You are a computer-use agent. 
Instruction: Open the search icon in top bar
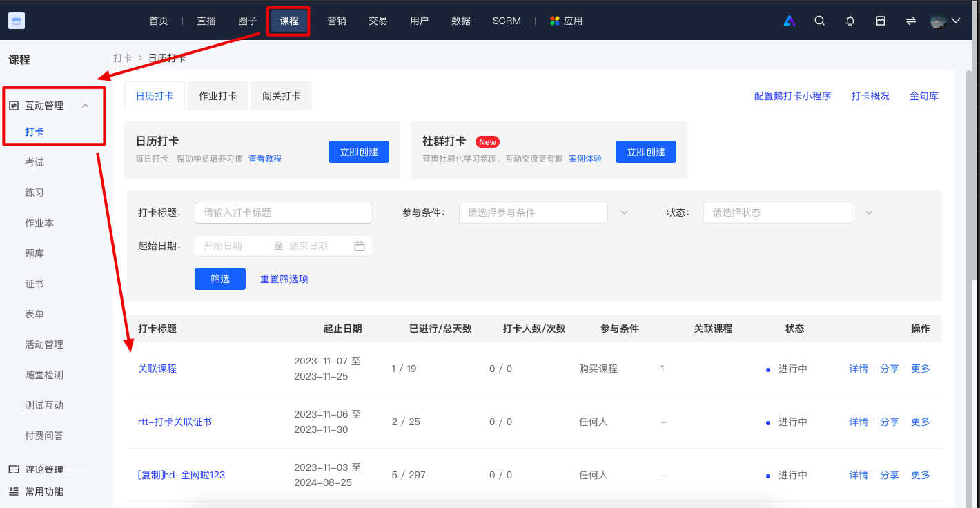[x=820, y=21]
